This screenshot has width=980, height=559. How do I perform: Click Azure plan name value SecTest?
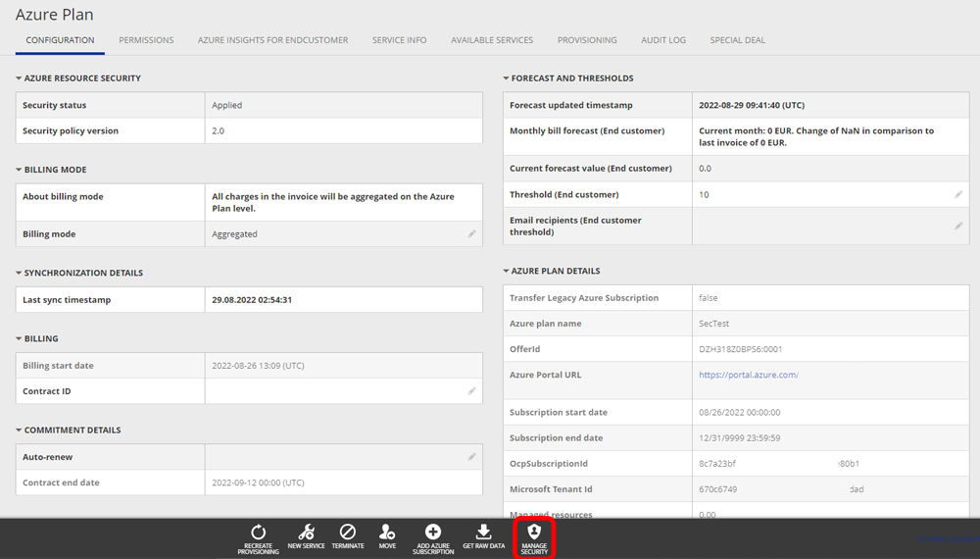point(713,324)
